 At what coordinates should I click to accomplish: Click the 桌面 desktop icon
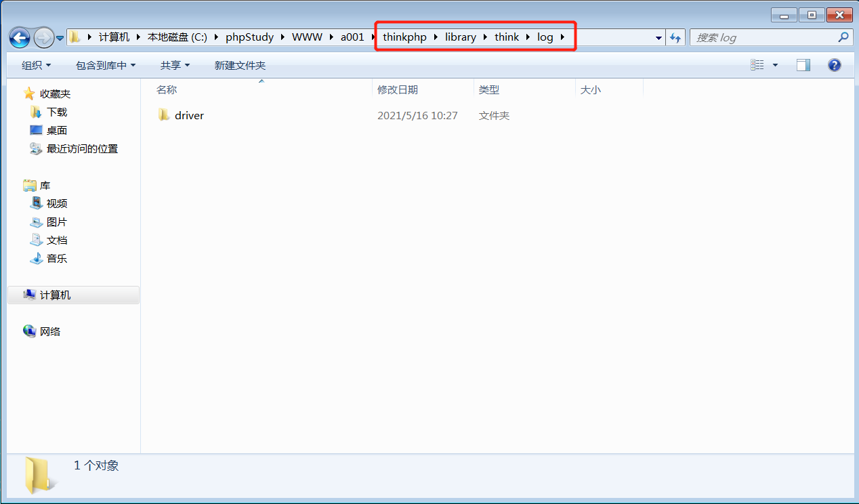point(36,130)
